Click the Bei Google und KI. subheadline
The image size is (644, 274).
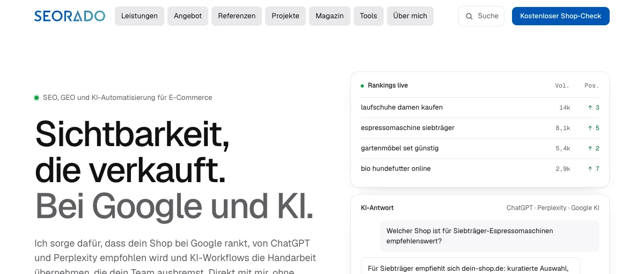[174, 206]
